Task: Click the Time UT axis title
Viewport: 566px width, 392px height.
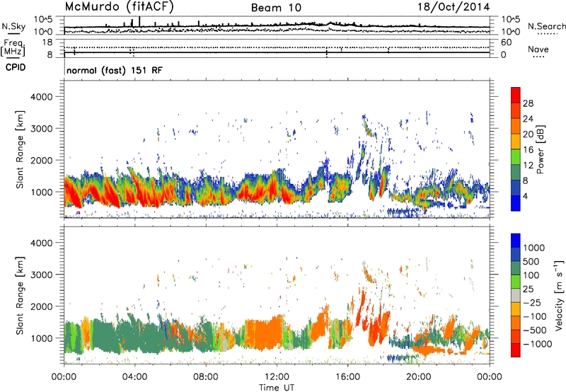Action: click(x=277, y=388)
